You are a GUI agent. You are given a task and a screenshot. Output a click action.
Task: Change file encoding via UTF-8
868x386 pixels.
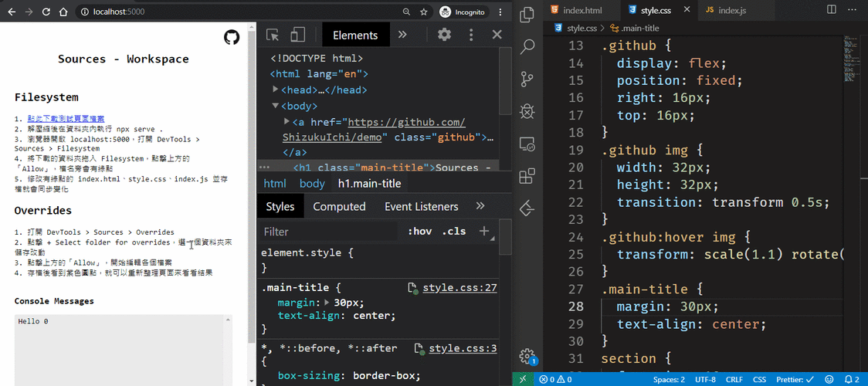(705, 380)
